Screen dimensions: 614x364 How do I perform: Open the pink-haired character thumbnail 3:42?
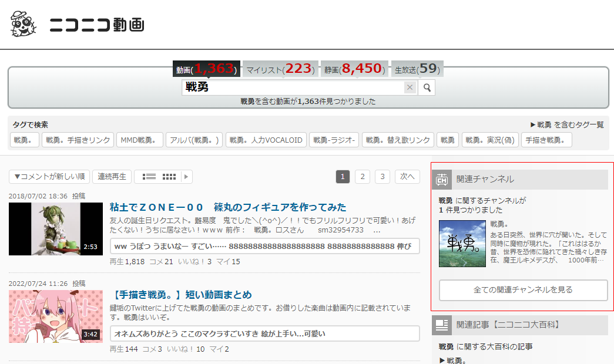coord(56,316)
